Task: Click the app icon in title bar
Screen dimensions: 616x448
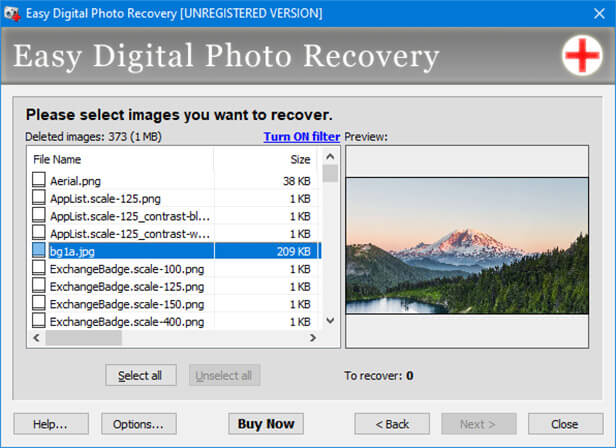Action: click(12, 13)
